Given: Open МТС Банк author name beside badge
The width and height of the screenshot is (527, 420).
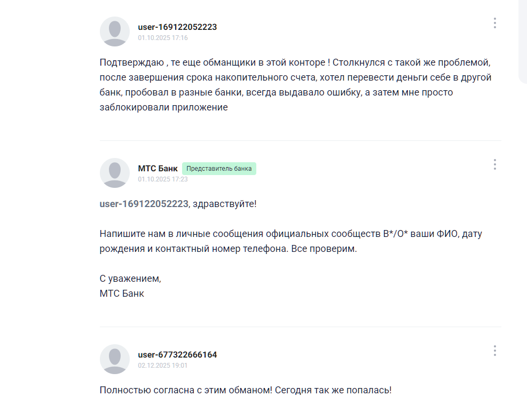Looking at the screenshot, I should (x=158, y=169).
